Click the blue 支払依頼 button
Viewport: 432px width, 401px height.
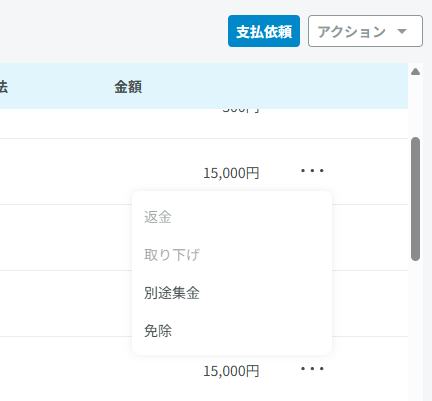pyautogui.click(x=264, y=31)
